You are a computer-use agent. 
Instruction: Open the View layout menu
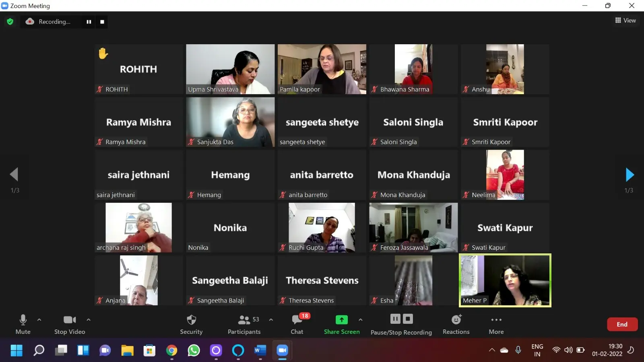pos(625,21)
